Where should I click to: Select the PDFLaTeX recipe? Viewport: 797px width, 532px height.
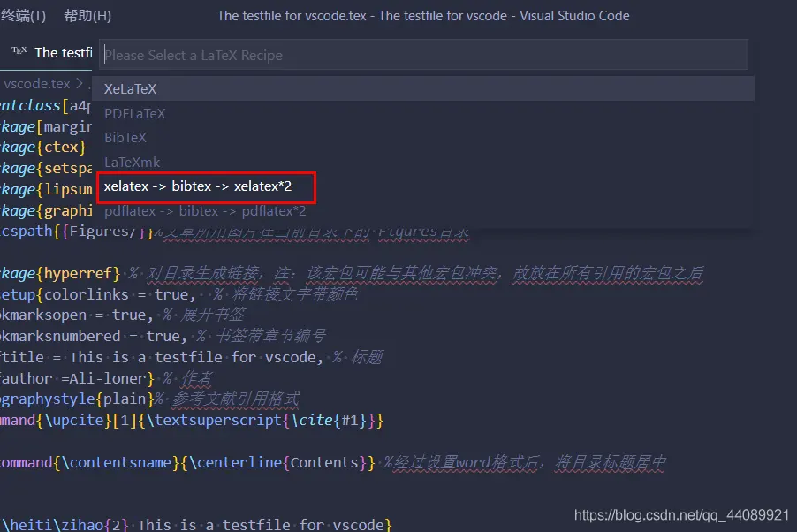click(423, 113)
